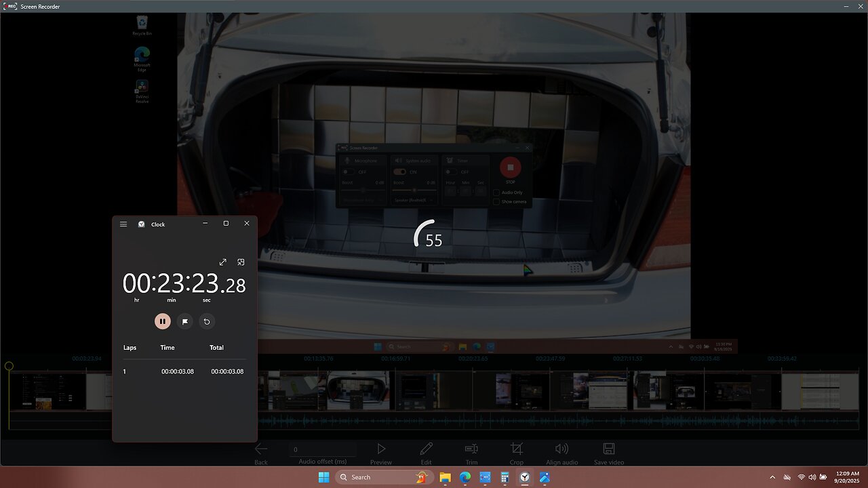Expand the stopwatch to full screen
Screen dimensions: 868x488
click(x=222, y=262)
